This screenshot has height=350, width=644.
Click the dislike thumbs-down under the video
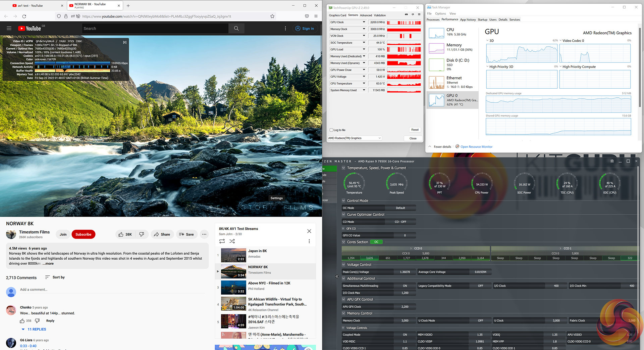tap(142, 234)
